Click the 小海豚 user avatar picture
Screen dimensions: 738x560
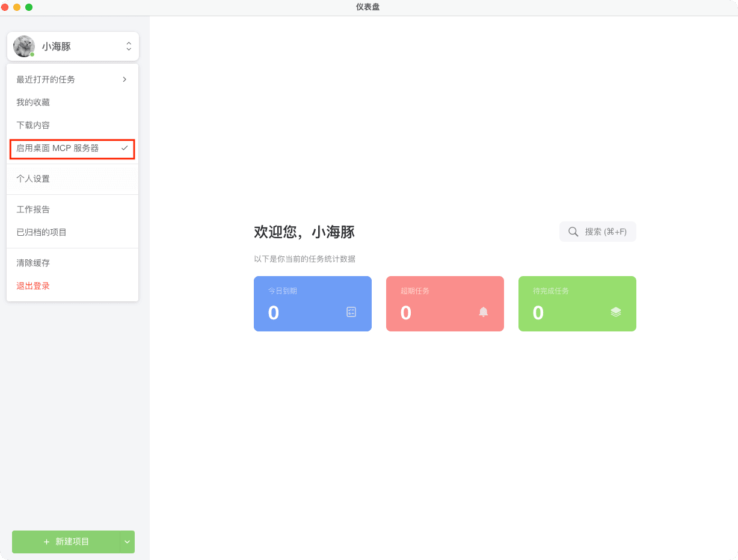click(x=24, y=46)
